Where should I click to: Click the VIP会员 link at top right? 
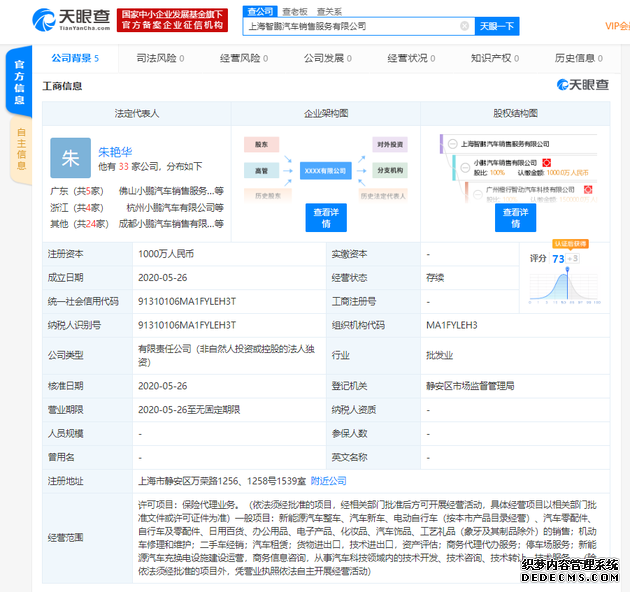coord(618,26)
